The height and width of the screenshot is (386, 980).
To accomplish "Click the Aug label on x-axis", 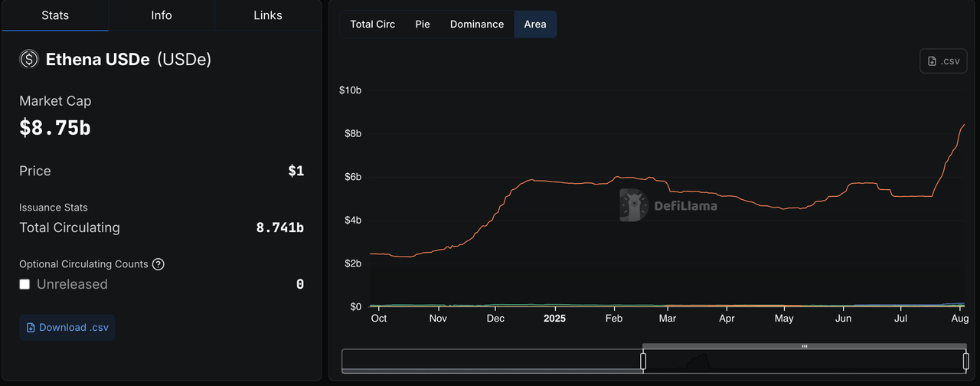I will [960, 318].
